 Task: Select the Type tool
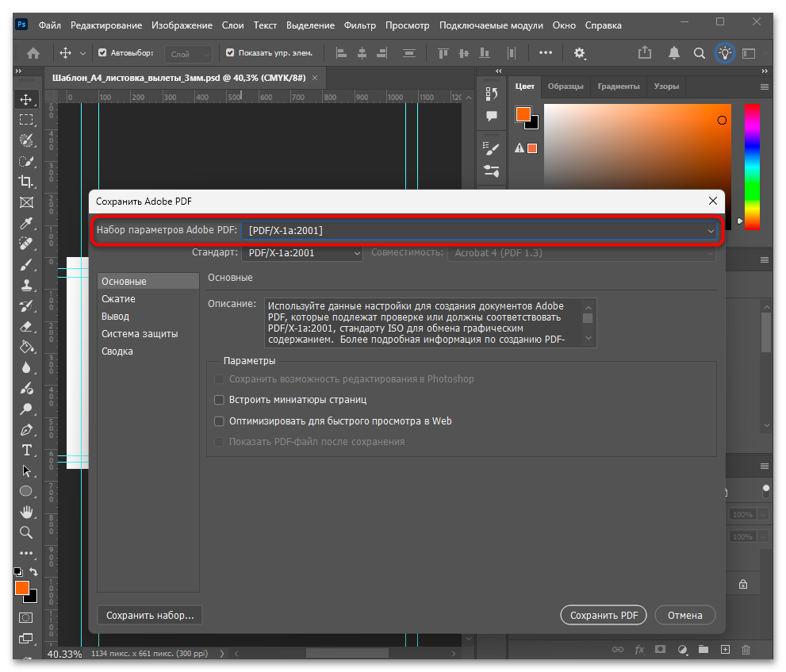pyautogui.click(x=26, y=451)
